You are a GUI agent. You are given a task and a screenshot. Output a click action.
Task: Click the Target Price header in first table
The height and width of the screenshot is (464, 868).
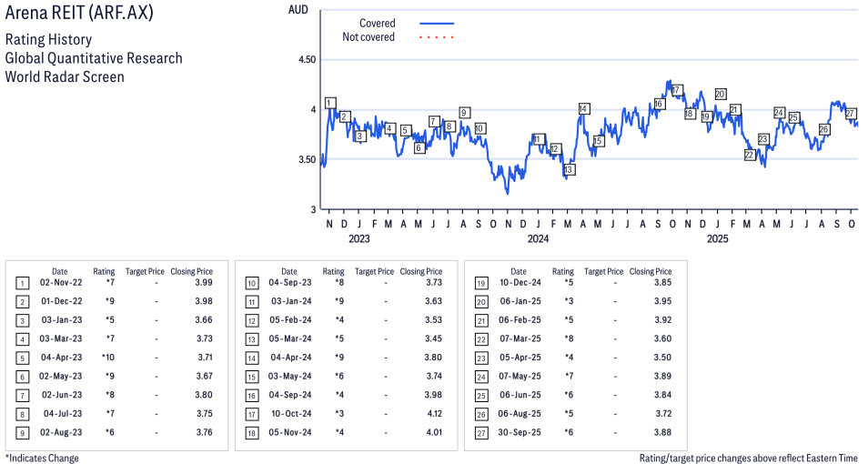(145, 271)
